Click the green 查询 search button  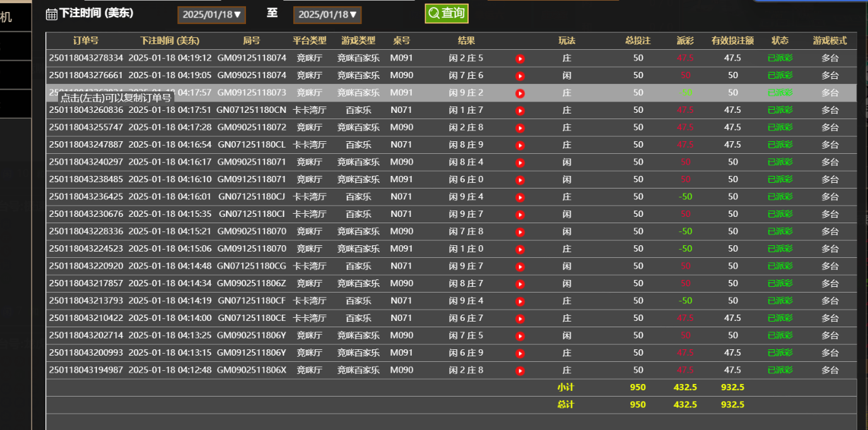coord(447,13)
